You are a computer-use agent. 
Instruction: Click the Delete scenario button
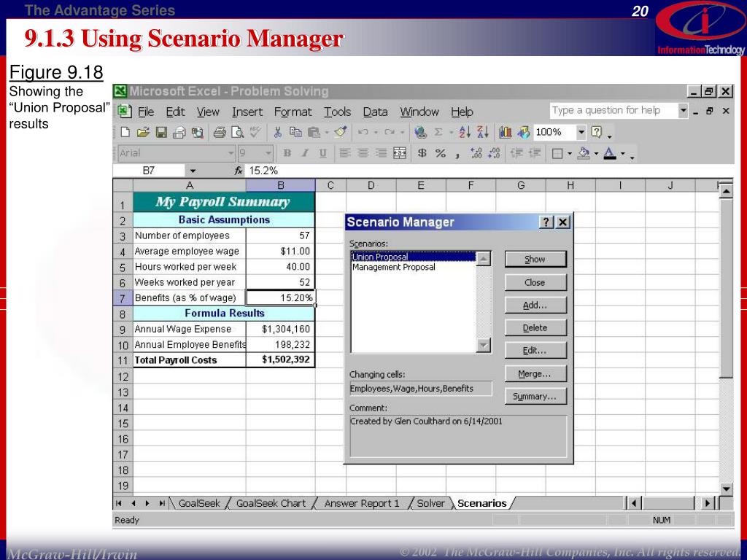[x=535, y=327]
